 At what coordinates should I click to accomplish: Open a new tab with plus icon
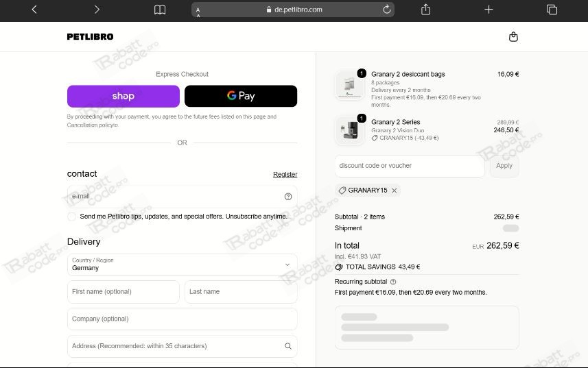coord(489,10)
